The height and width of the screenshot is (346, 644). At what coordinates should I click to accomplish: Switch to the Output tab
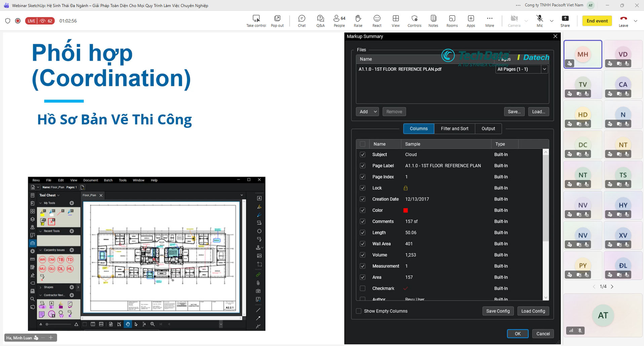click(x=488, y=129)
